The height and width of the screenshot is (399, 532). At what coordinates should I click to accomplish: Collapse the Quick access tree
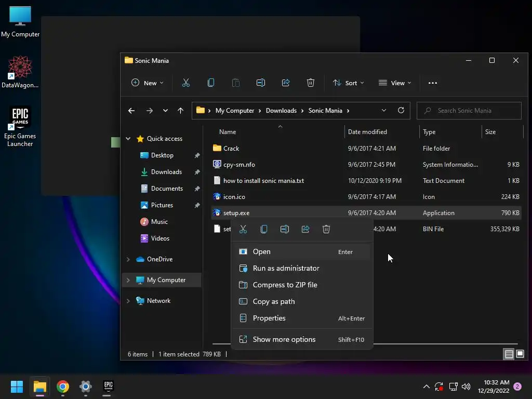pos(128,138)
